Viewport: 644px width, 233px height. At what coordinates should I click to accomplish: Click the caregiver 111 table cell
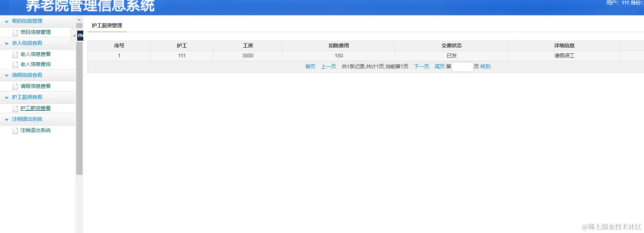pos(182,56)
